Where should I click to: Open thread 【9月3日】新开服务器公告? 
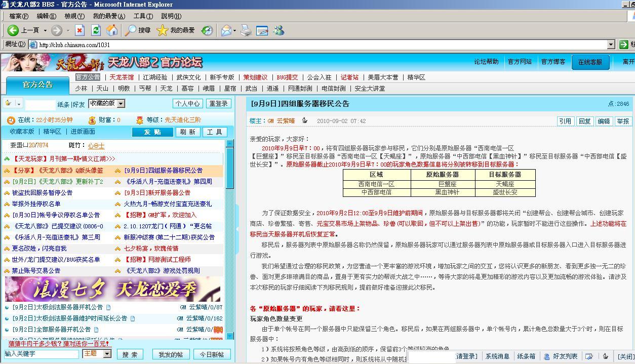pyautogui.click(x=157, y=193)
